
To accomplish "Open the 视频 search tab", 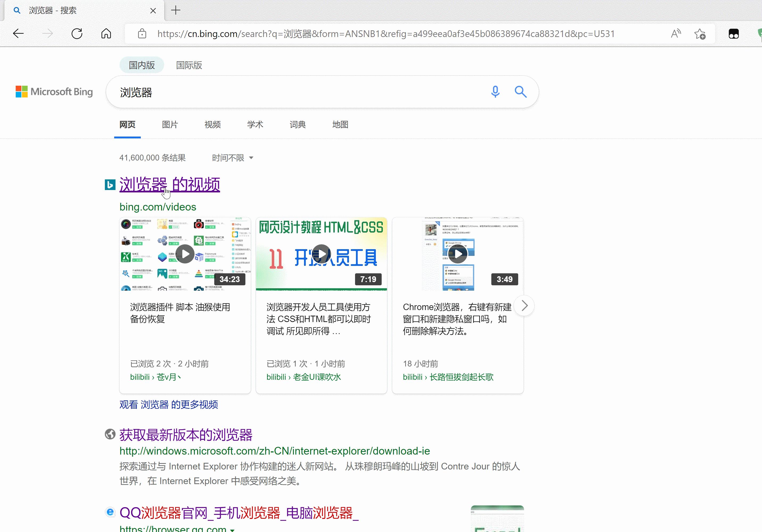I will (212, 125).
